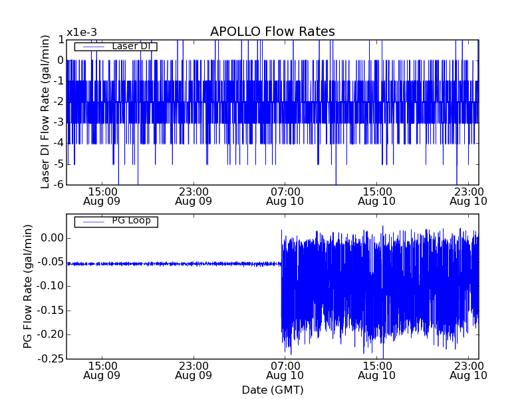This screenshot has height=399, width=532.
Task: Click the -3 y-axis tick on top plot
Action: (59, 122)
